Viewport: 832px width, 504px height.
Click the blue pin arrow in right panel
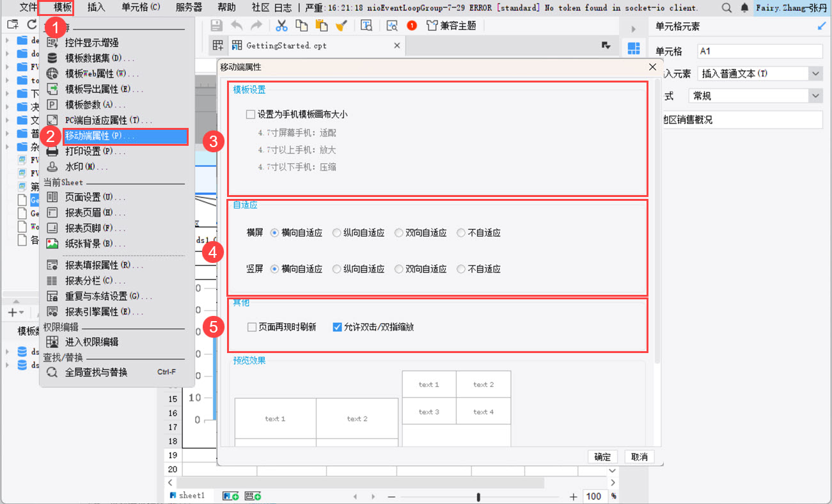click(x=822, y=26)
